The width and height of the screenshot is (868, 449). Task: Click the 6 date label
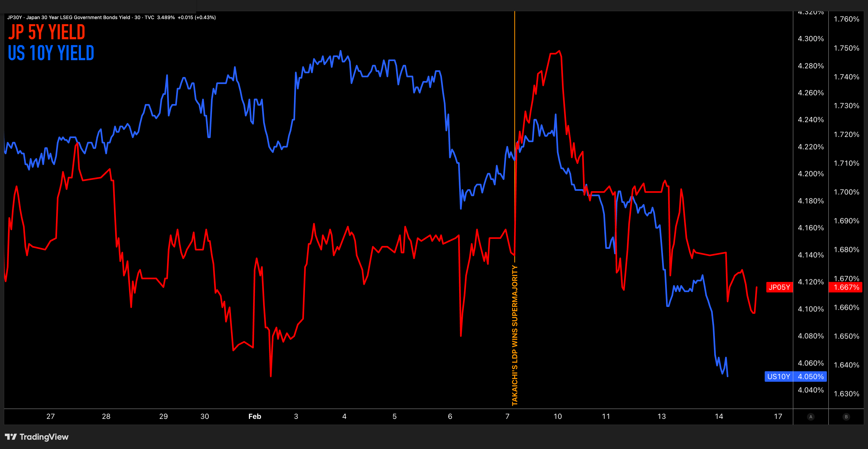[450, 416]
